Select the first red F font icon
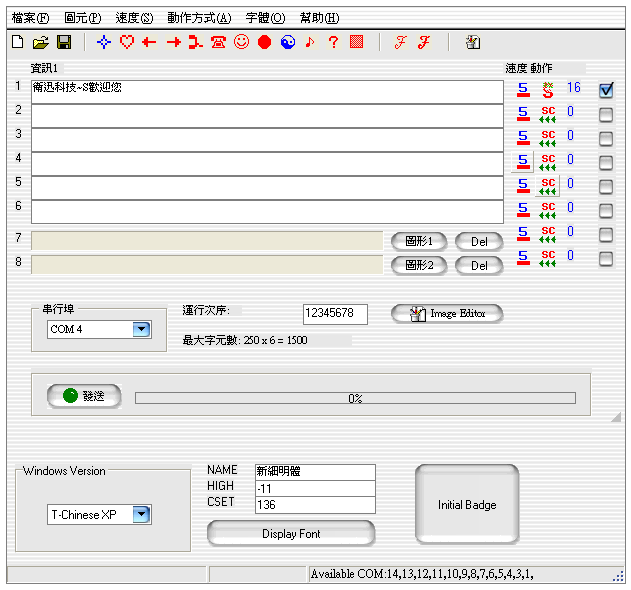631x590 pixels. coord(400,42)
